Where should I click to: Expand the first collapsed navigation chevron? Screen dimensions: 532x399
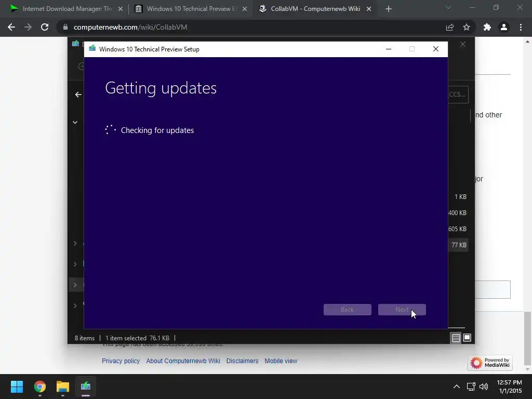(75, 243)
